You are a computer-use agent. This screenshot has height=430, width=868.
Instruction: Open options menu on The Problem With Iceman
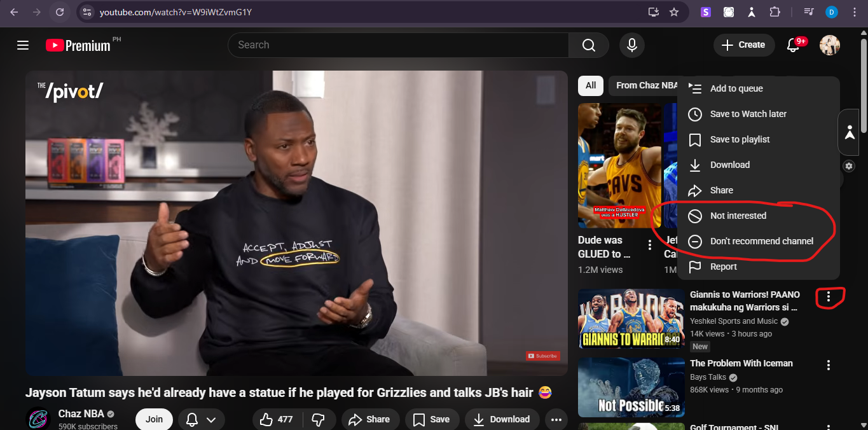point(828,364)
